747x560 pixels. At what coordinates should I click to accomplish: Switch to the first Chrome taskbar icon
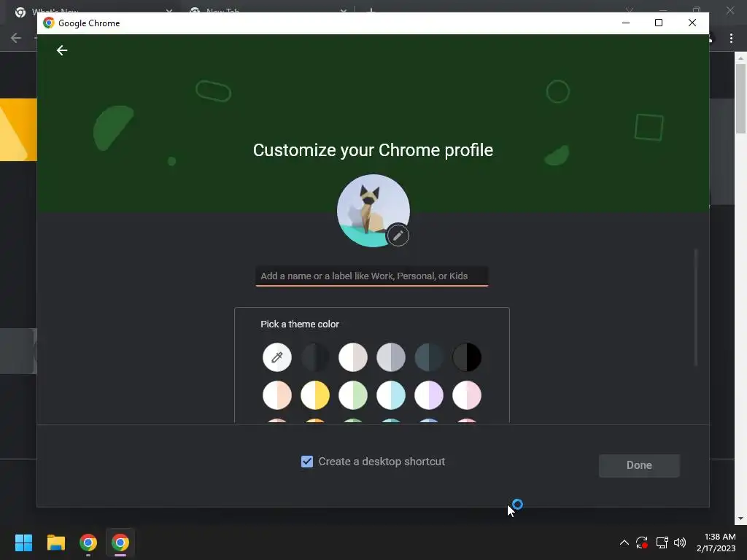tap(88, 542)
